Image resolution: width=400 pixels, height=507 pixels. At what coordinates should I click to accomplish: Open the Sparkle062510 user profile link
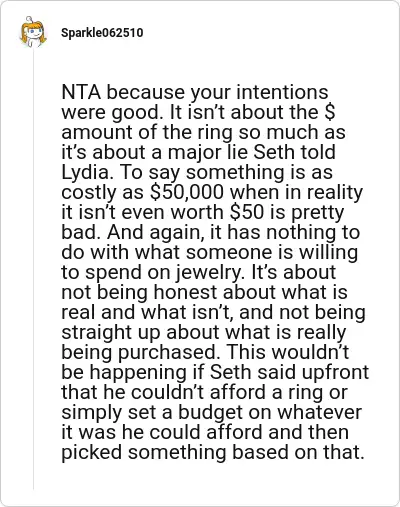[x=102, y=33]
